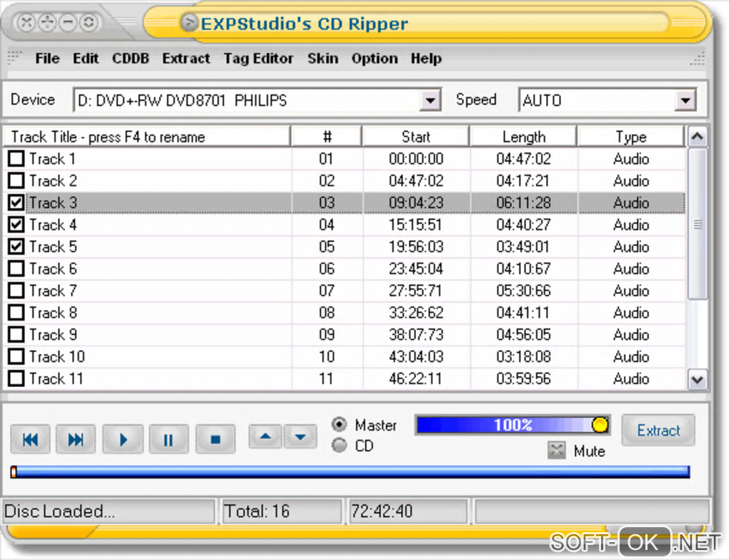
Task: Sort by the # column header
Action: point(327,136)
